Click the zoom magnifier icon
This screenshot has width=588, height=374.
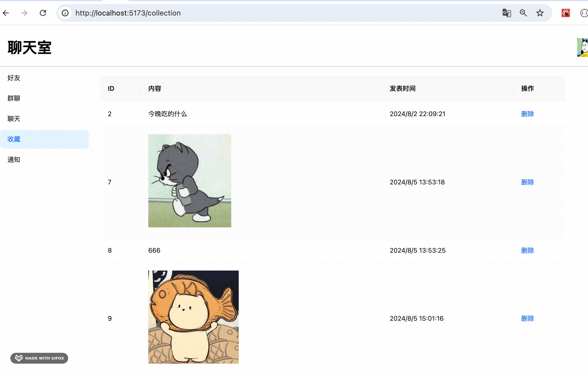coord(523,13)
